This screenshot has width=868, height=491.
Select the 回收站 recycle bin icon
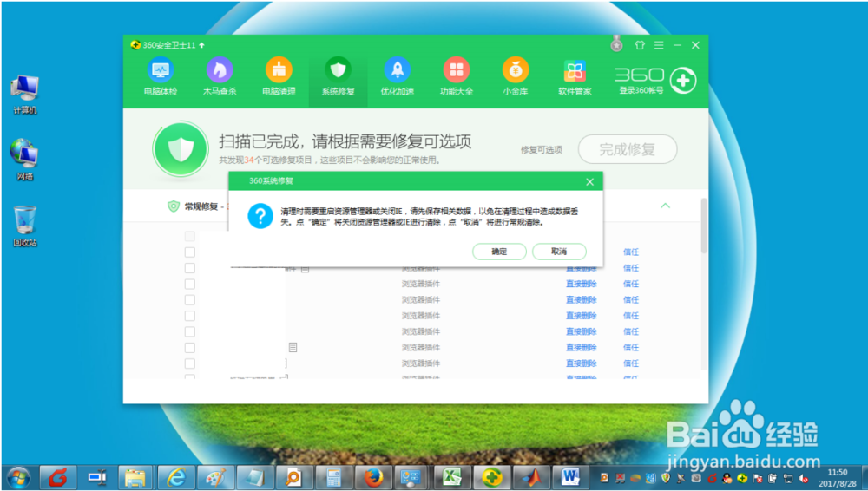24,226
